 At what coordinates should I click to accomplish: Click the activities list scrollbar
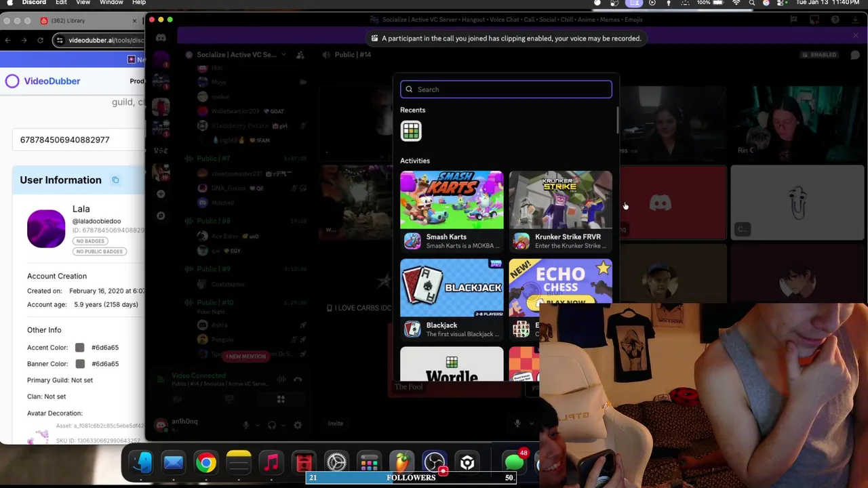(616, 119)
